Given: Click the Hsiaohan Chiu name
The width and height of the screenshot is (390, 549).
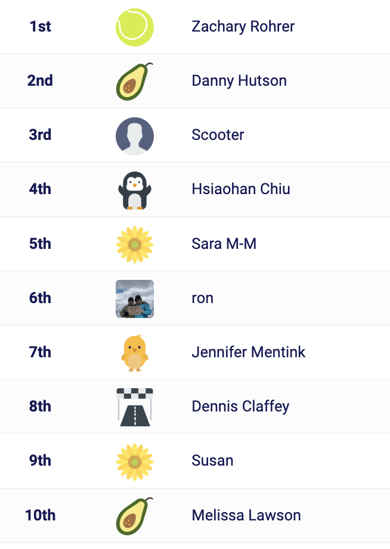Looking at the screenshot, I should 241,189.
